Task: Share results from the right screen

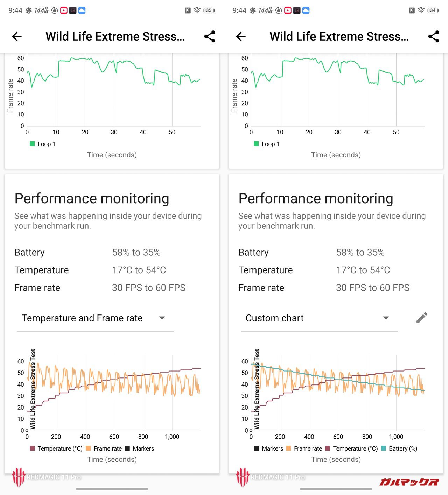Action: (x=434, y=36)
